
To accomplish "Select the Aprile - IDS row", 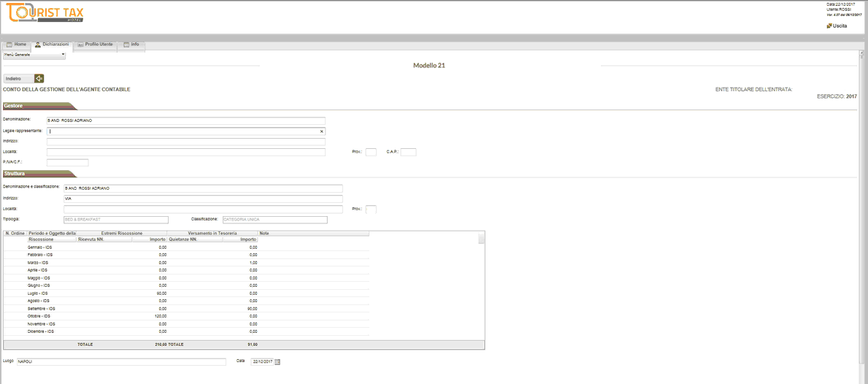I will click(x=187, y=270).
